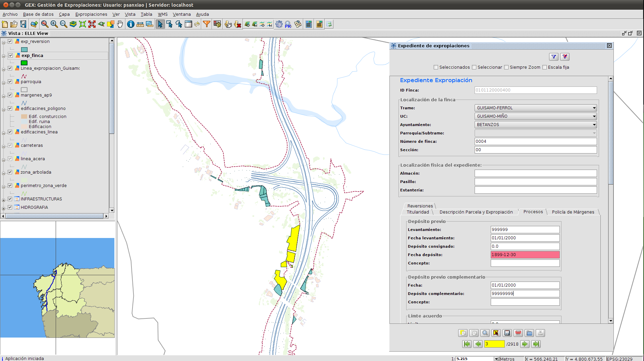
Task: Choose the select by rectangle tool
Action: (x=170, y=24)
